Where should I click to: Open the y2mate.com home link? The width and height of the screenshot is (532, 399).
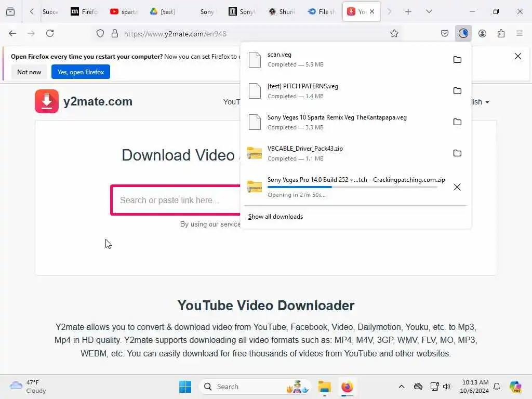(x=98, y=101)
